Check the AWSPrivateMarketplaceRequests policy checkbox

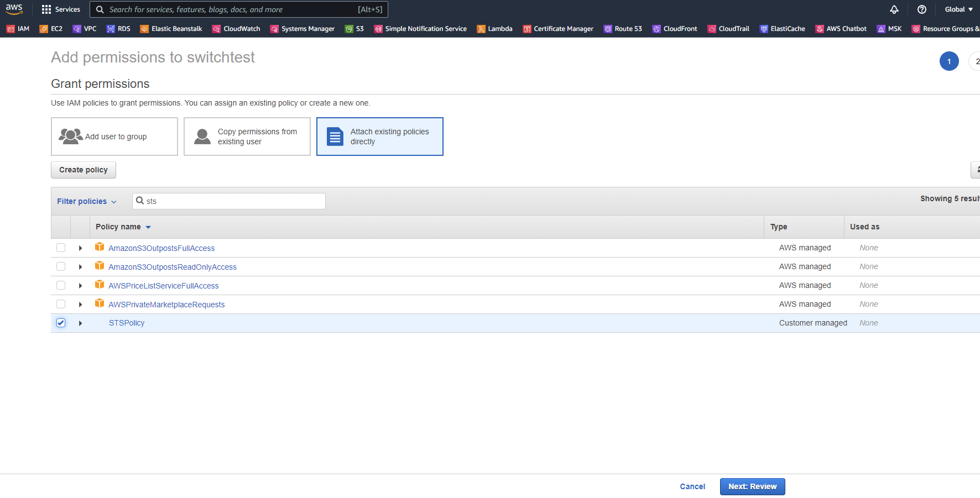[61, 304]
